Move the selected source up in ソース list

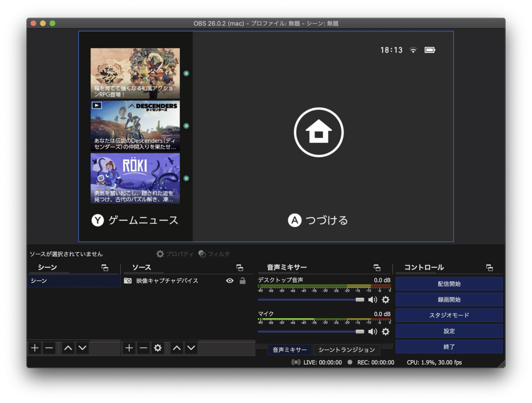click(x=176, y=348)
